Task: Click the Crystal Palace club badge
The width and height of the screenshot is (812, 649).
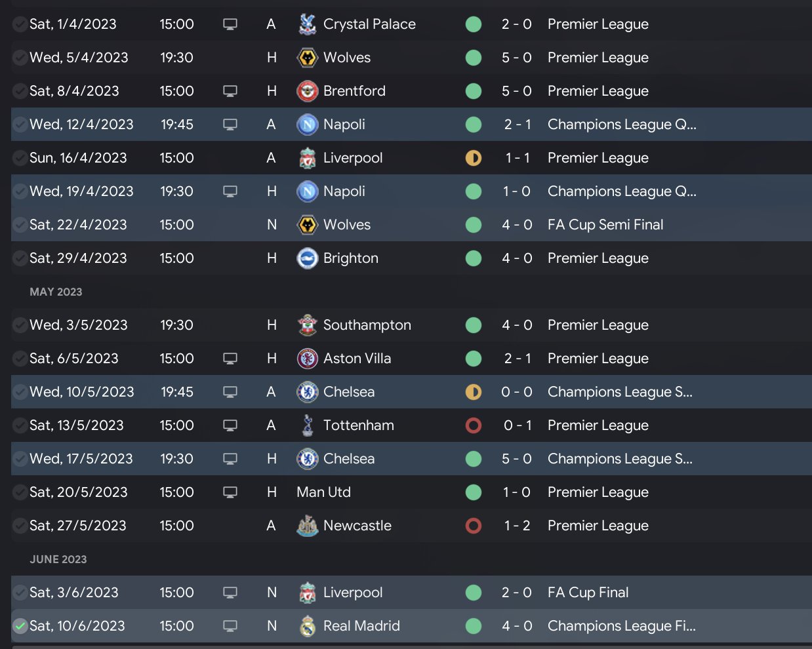Action: (x=307, y=24)
